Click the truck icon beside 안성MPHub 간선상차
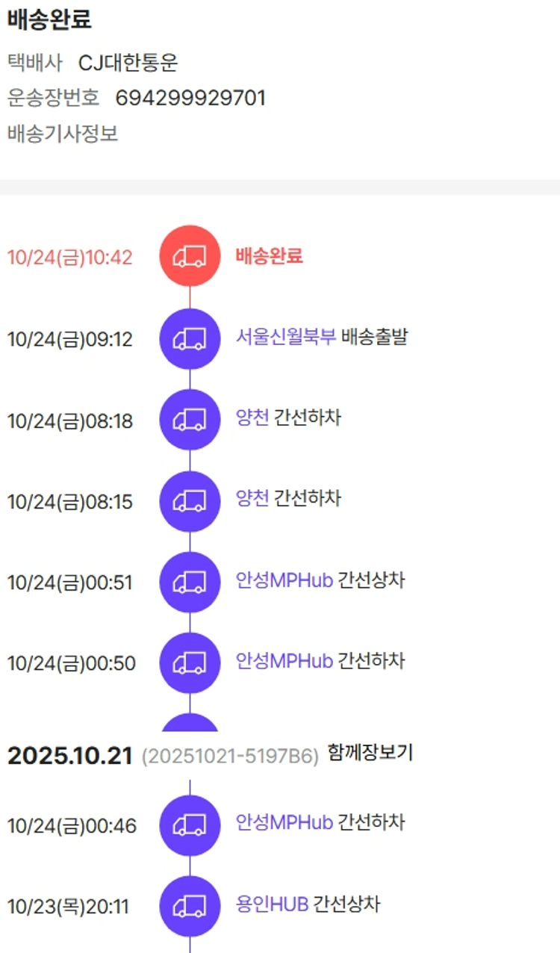560x953 pixels. pyautogui.click(x=190, y=582)
